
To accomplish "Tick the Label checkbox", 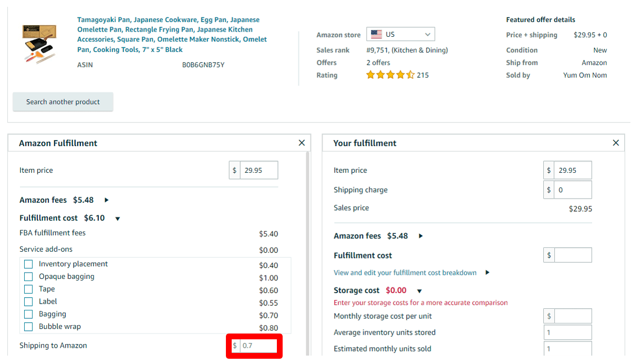I will tap(28, 302).
